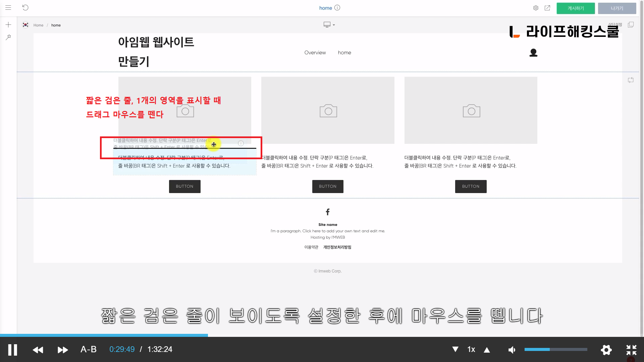Viewport: 644px width, 362px height.
Task: Pause the video playback
Action: (x=13, y=350)
